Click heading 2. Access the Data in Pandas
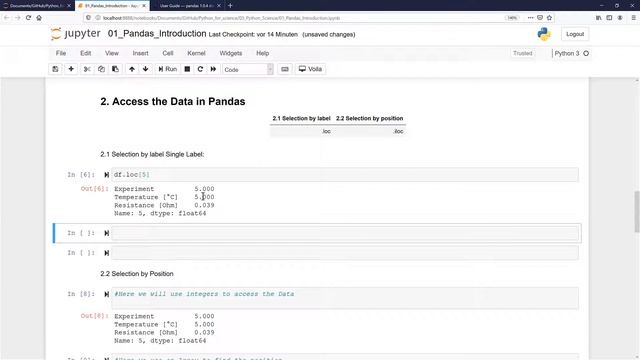The image size is (640, 360). coord(173,101)
